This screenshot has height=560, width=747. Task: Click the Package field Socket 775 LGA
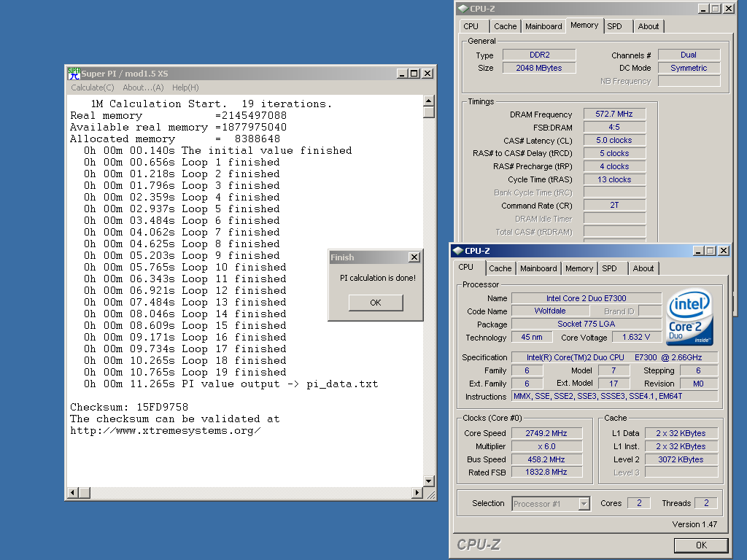pos(587,324)
